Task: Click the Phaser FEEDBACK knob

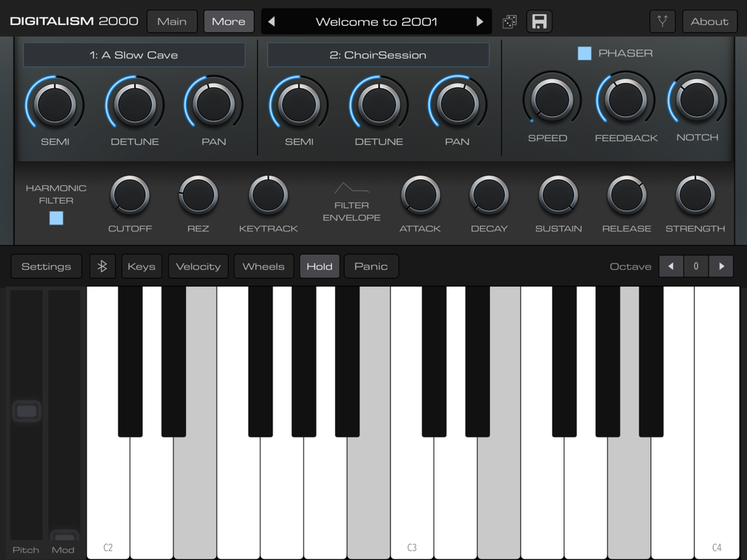Action: 625,100
